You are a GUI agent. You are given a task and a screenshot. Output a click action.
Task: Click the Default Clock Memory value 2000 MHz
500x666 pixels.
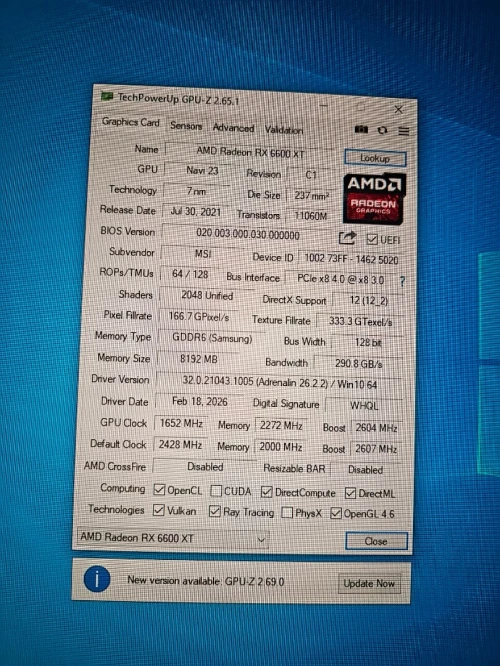[x=280, y=447]
